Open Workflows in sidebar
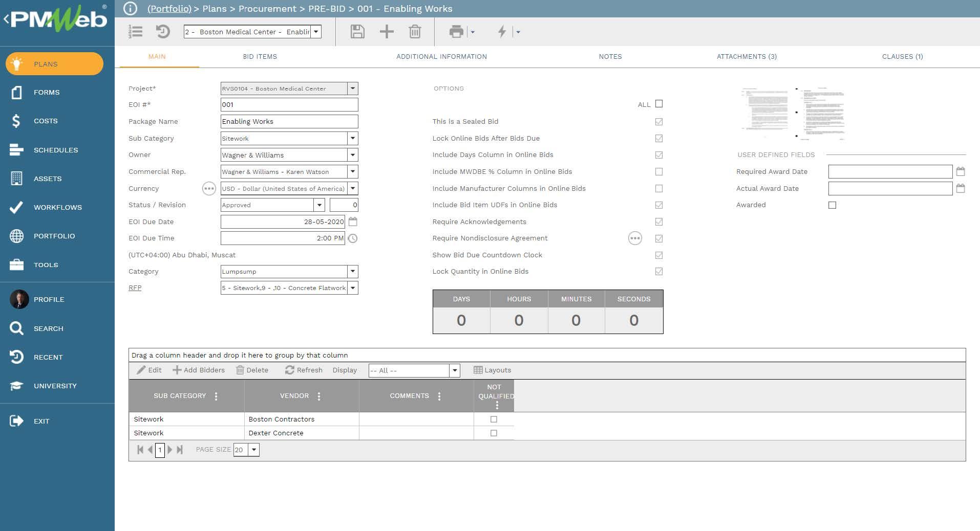Image resolution: width=980 pixels, height=531 pixels. click(x=58, y=207)
